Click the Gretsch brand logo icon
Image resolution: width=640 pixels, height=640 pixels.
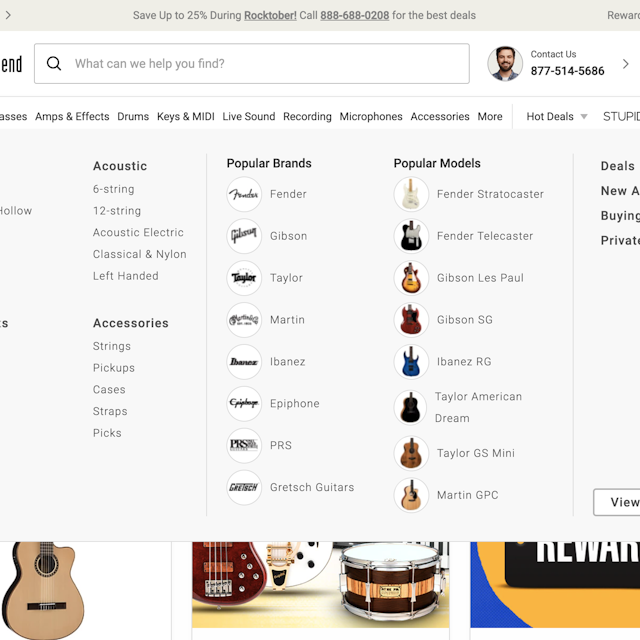[x=244, y=487]
